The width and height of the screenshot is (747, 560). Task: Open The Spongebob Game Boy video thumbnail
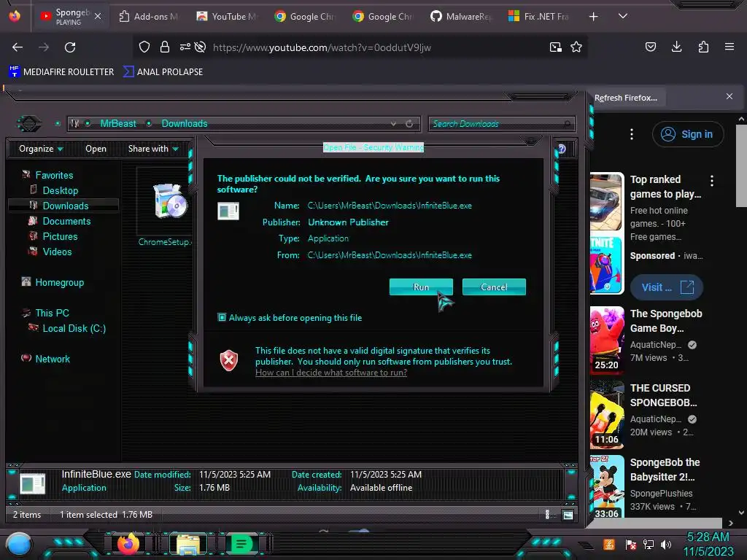click(607, 340)
